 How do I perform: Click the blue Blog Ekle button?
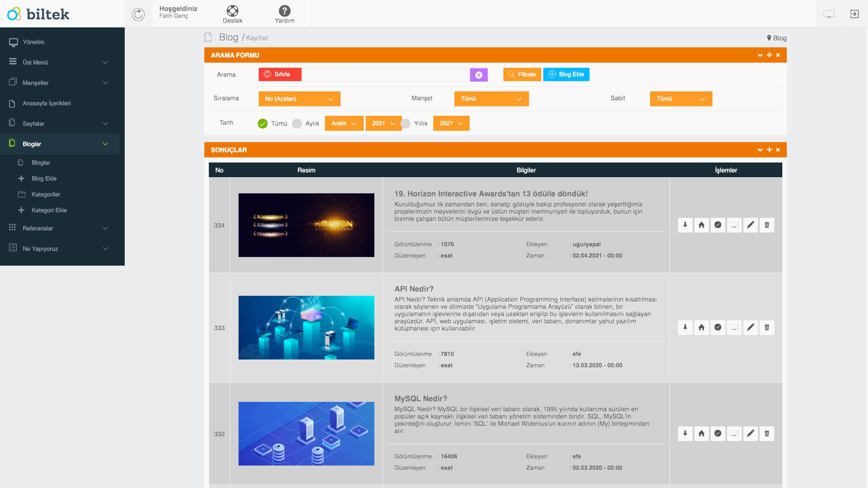point(566,74)
